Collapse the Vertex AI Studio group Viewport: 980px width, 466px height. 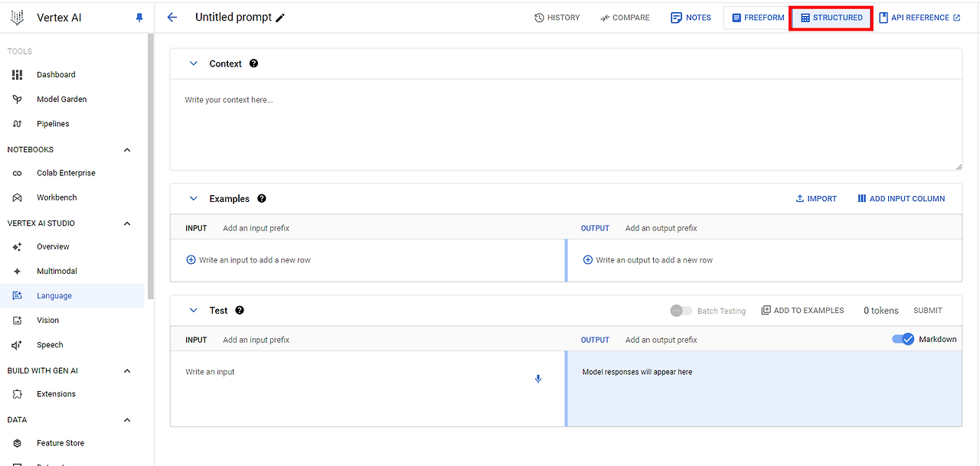(127, 223)
